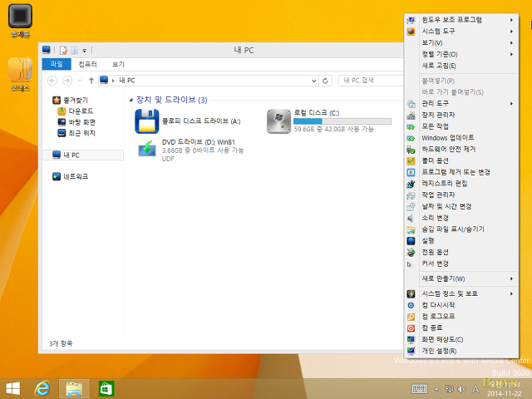Open 개인 설정(R) from context menu
This screenshot has width=532, height=399.
point(461,351)
